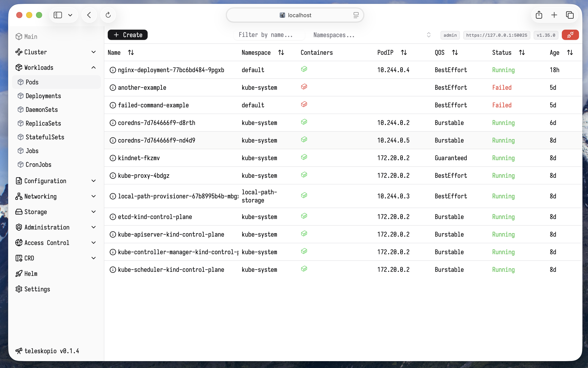Sort table by Age column
Viewport: 588px width, 368px height.
pos(570,53)
